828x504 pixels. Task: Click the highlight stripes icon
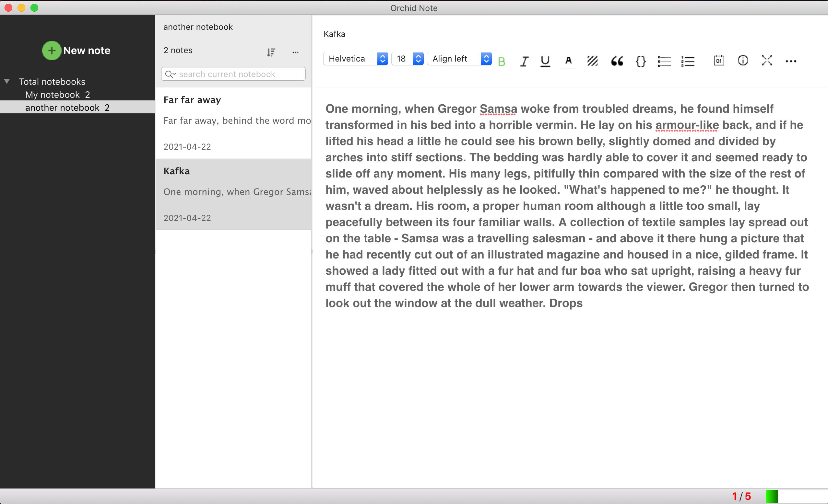coord(592,61)
